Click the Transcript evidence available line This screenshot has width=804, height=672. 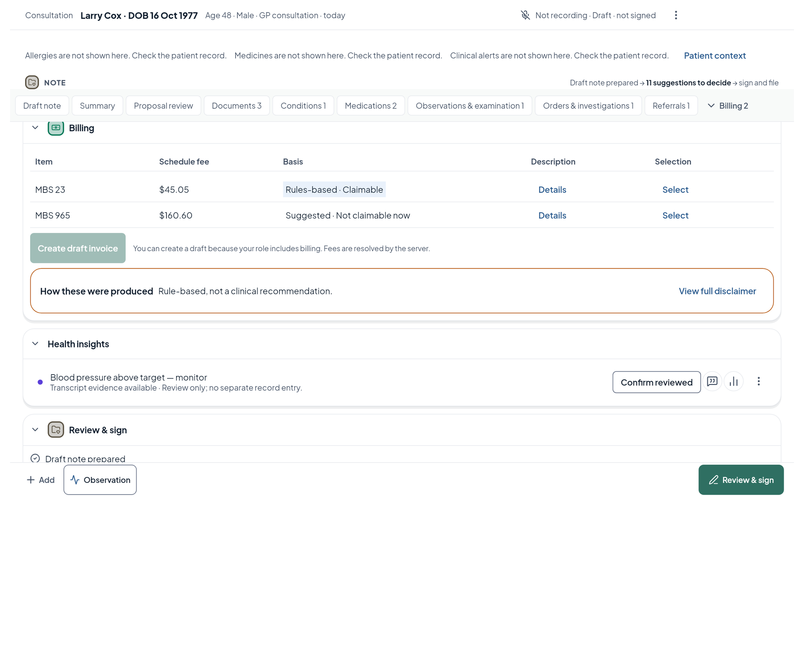coord(176,388)
